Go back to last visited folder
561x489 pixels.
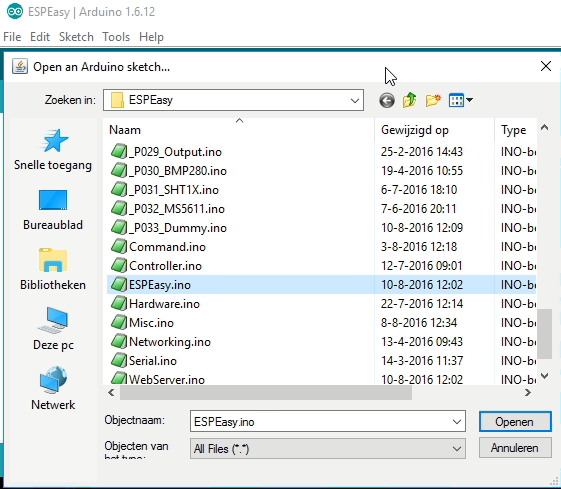387,100
